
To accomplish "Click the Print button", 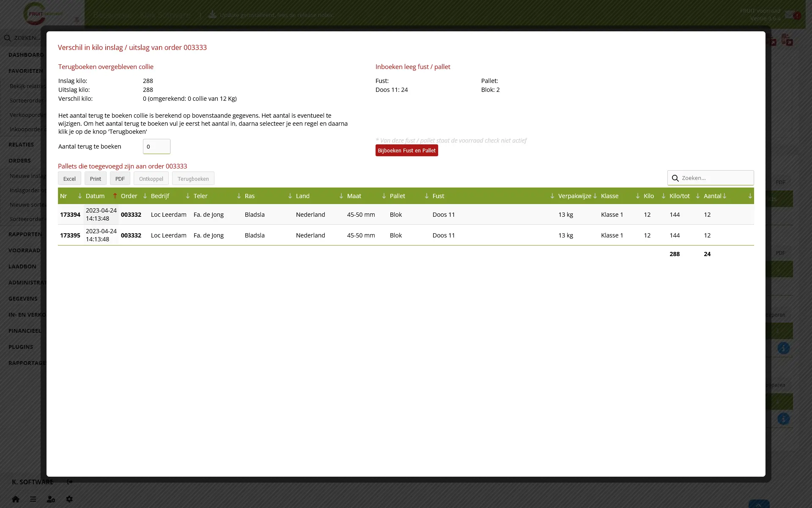I will 96,179.
